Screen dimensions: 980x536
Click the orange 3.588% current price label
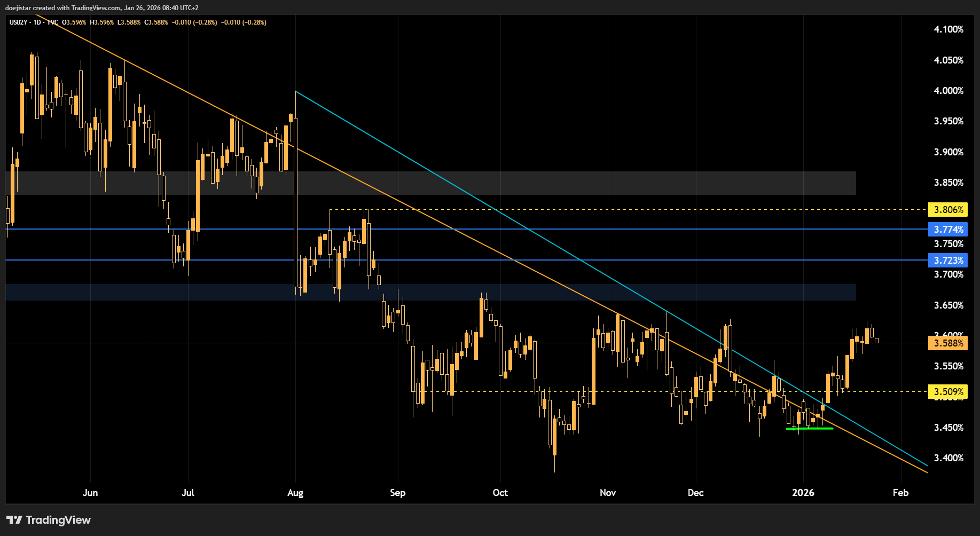pos(948,343)
